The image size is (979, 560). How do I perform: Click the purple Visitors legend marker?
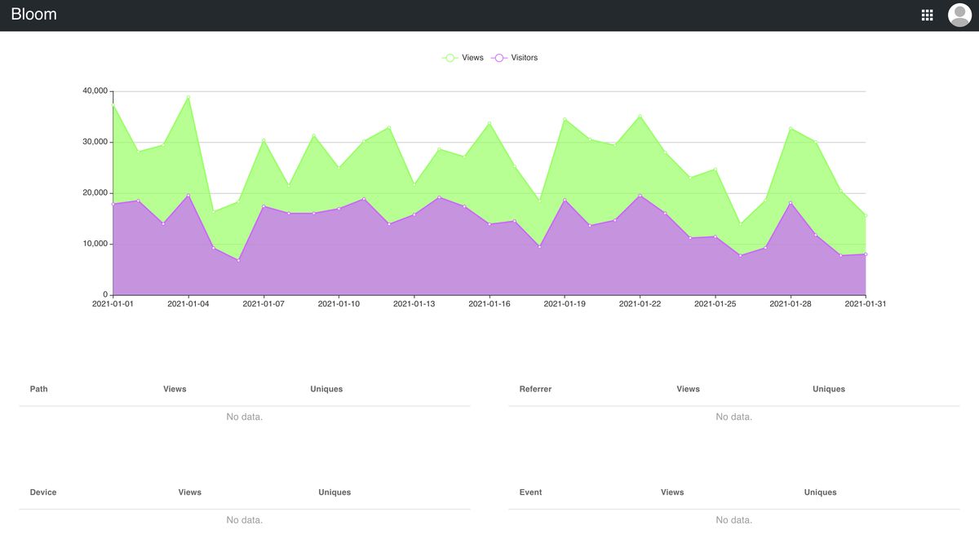(498, 57)
